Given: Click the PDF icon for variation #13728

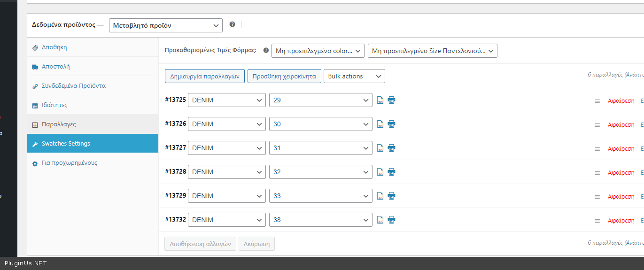Looking at the screenshot, I should click(x=380, y=172).
